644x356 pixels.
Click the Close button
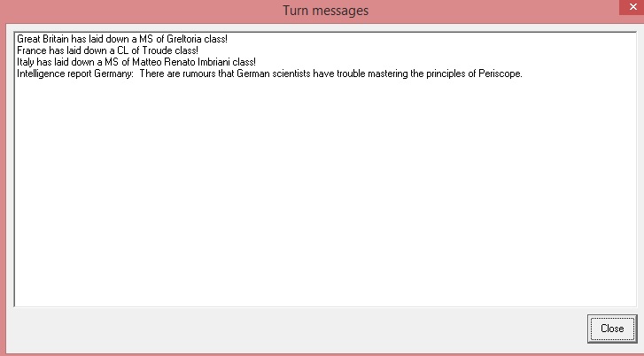click(x=612, y=329)
